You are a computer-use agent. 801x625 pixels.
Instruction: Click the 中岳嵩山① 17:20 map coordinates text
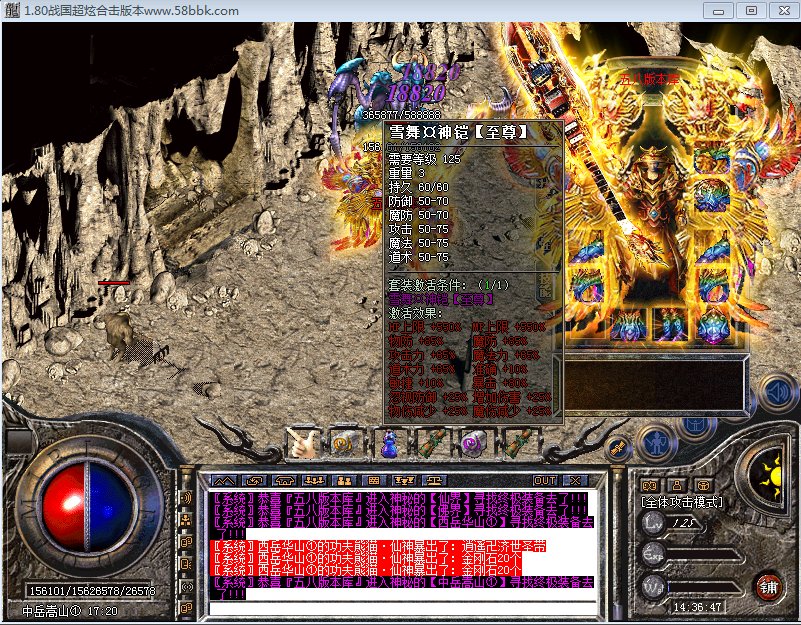click(x=69, y=611)
